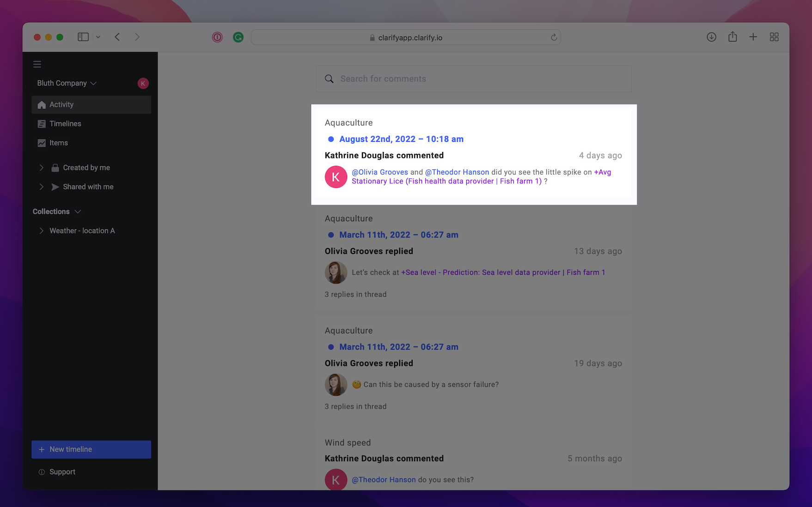Image resolution: width=812 pixels, height=507 pixels.
Task: Open Items in the sidebar
Action: click(x=59, y=143)
